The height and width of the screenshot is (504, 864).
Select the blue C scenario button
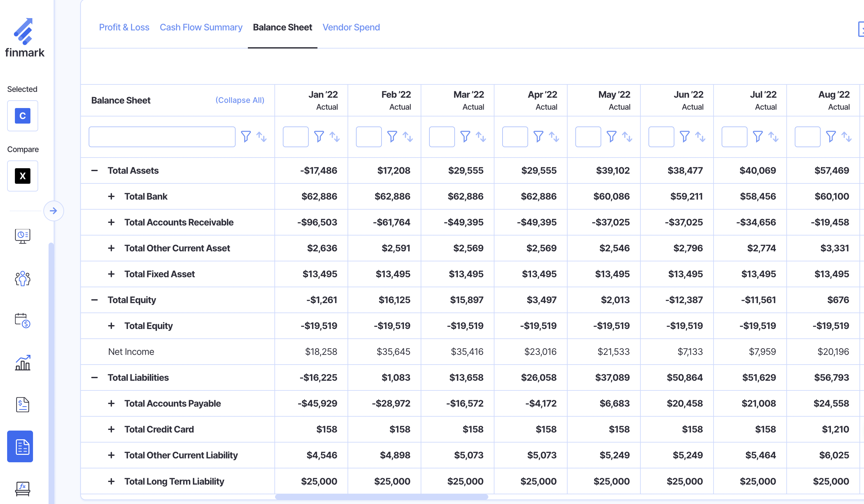click(23, 116)
